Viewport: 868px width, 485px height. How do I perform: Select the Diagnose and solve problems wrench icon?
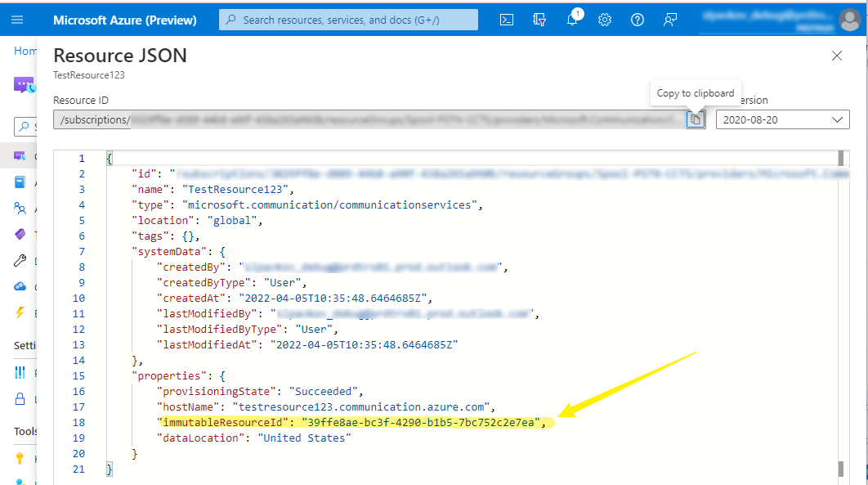20,260
